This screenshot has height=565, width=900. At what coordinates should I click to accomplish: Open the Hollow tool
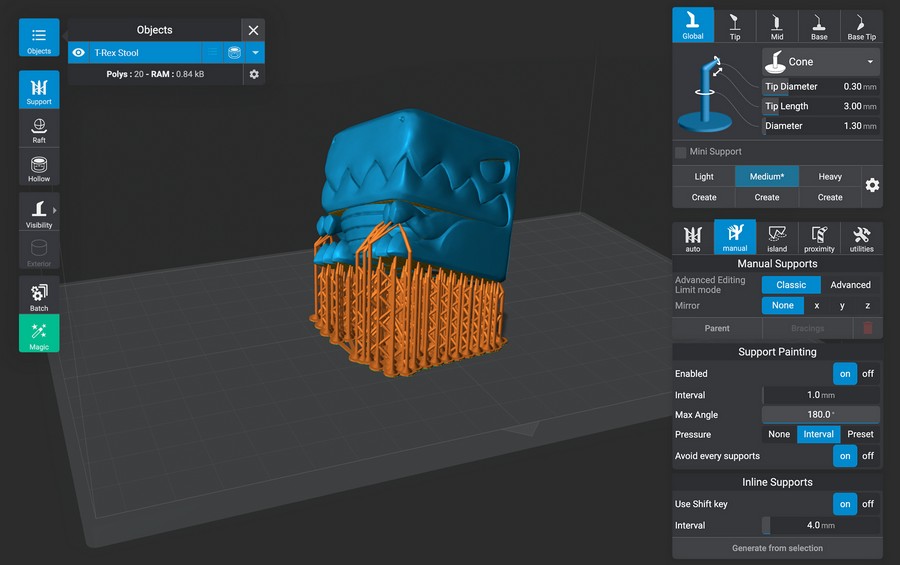[39, 167]
